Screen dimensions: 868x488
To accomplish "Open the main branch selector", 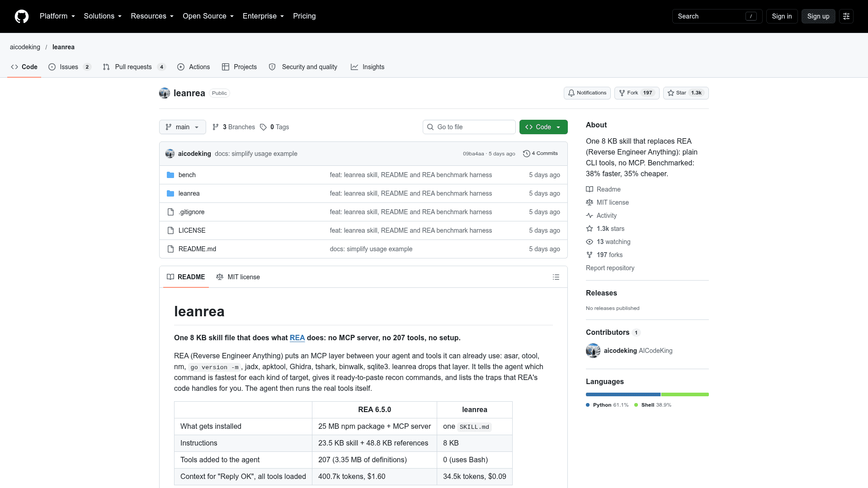I will 183,127.
